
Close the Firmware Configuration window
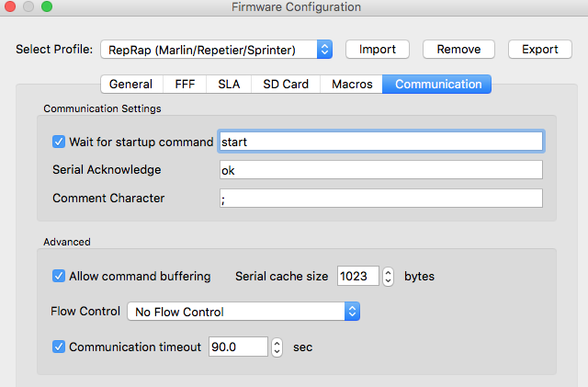pos(10,6)
